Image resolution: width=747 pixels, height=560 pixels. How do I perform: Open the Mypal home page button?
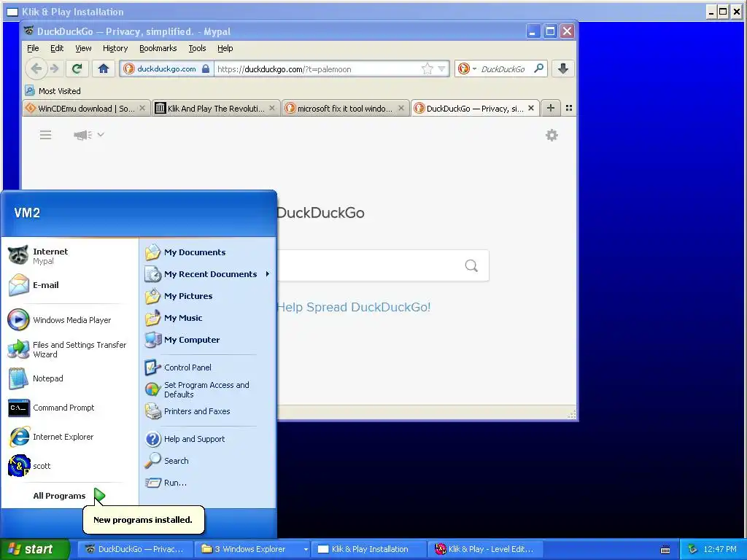(x=104, y=69)
